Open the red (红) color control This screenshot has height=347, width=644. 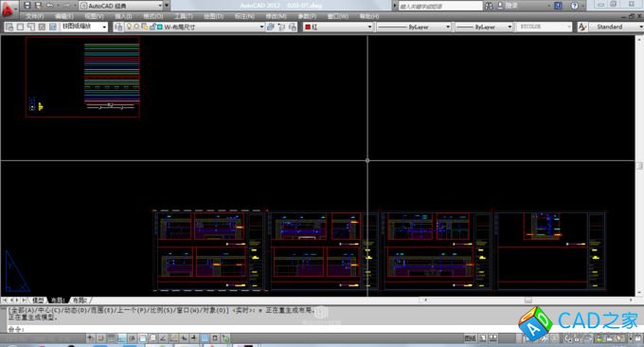click(338, 27)
